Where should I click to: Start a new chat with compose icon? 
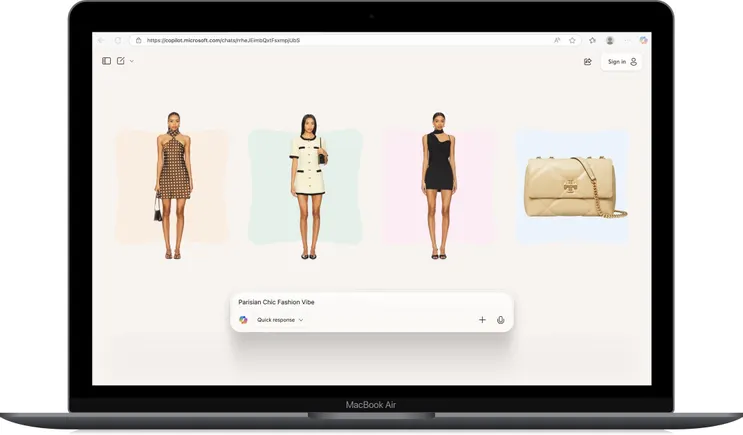(121, 61)
